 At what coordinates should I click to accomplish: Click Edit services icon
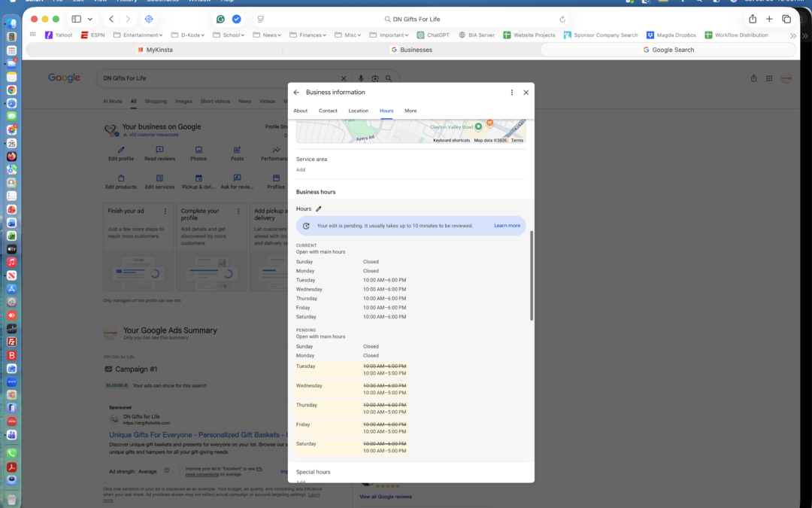[159, 178]
